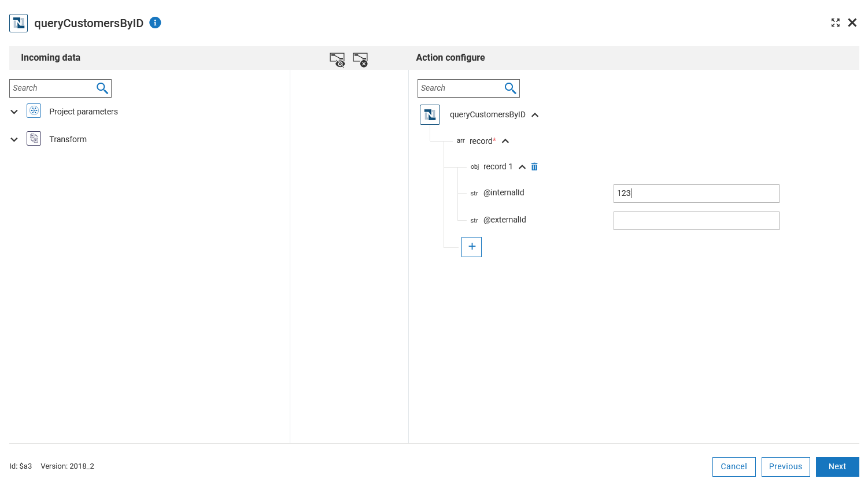Click the info icon beside queryCustomersByID title
Screen dimensions: 868x486
coord(154,23)
